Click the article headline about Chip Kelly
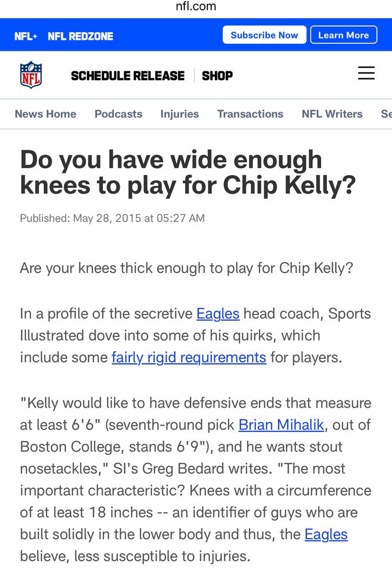The width and height of the screenshot is (392, 576). [188, 172]
